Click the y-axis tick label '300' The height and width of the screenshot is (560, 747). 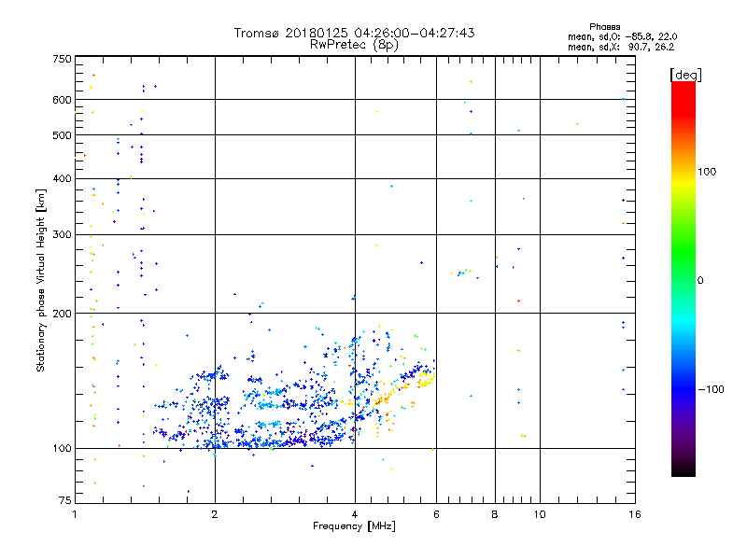62,235
